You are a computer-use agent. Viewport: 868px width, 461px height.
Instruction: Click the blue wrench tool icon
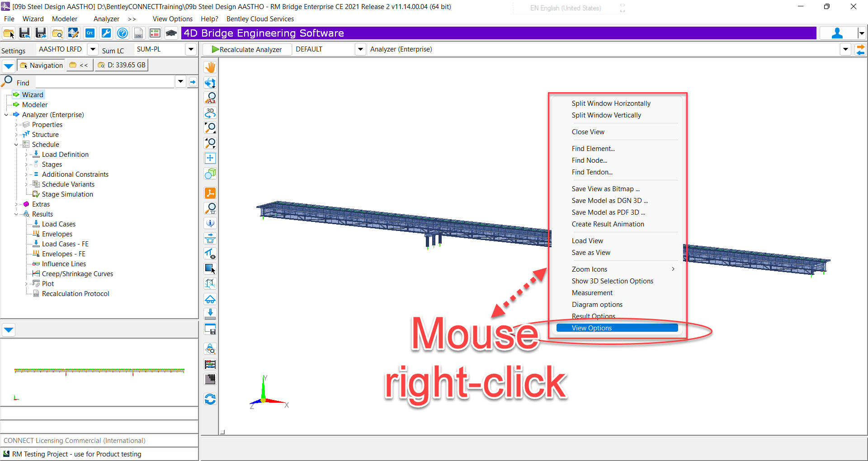pyautogui.click(x=106, y=33)
